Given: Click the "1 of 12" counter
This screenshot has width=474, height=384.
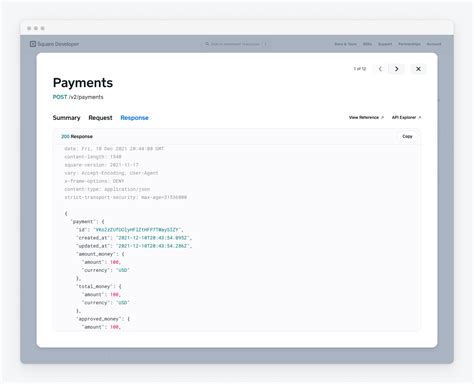Looking at the screenshot, I should (360, 69).
